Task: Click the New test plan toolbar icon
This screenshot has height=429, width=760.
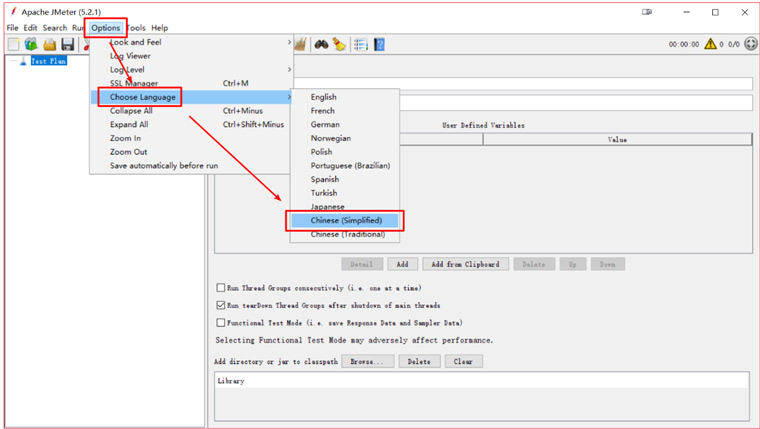Action: pos(14,45)
